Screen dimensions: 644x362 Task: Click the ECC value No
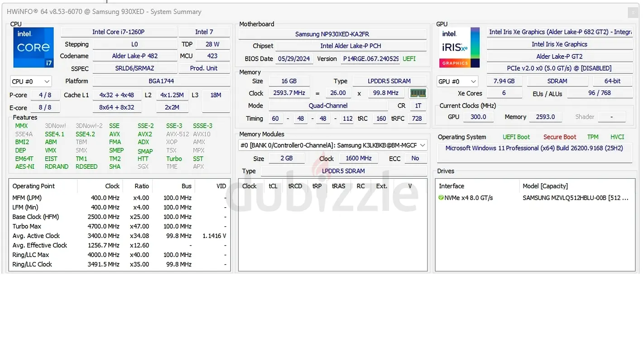[415, 158]
